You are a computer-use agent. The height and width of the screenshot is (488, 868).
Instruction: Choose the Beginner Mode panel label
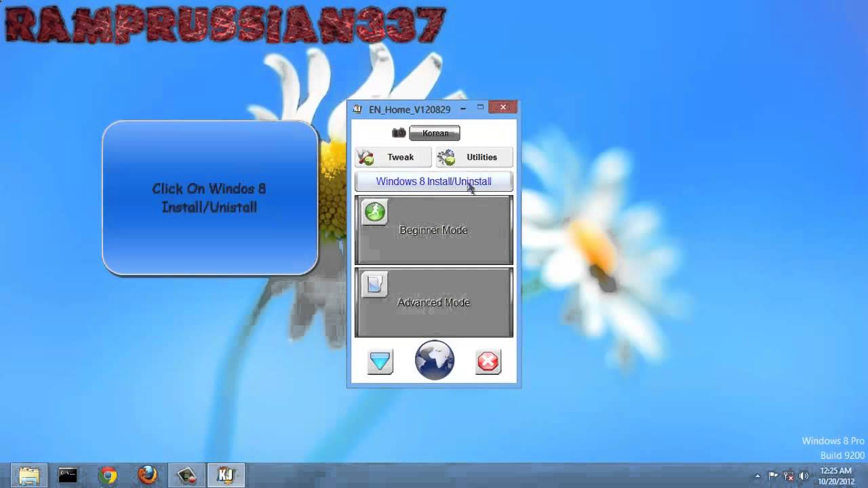(x=433, y=230)
